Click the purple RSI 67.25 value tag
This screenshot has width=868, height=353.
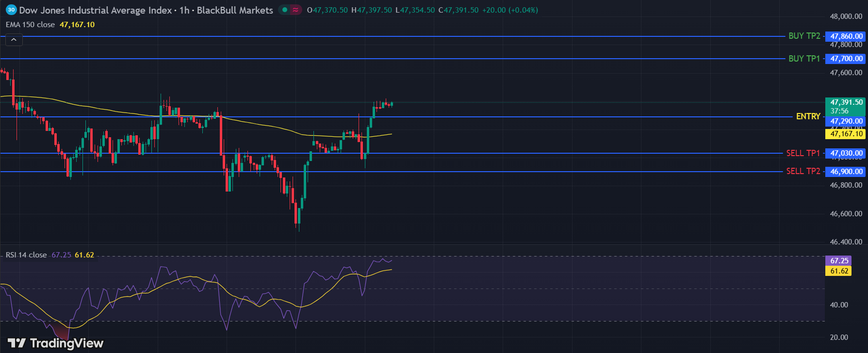pos(839,261)
